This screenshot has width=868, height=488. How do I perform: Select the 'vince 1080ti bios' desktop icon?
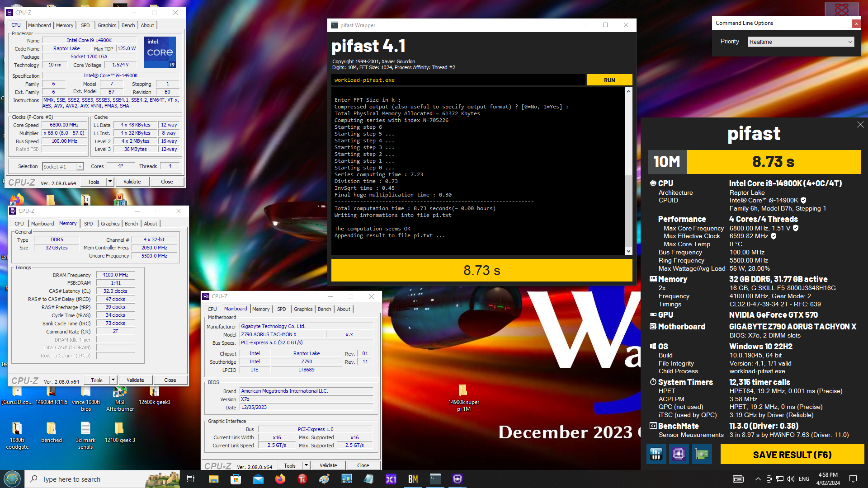85,399
